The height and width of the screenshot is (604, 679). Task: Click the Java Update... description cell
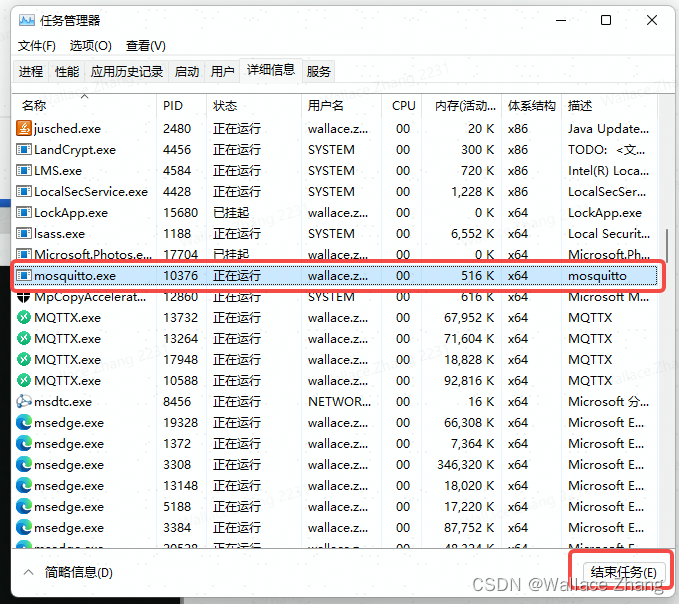tap(608, 129)
